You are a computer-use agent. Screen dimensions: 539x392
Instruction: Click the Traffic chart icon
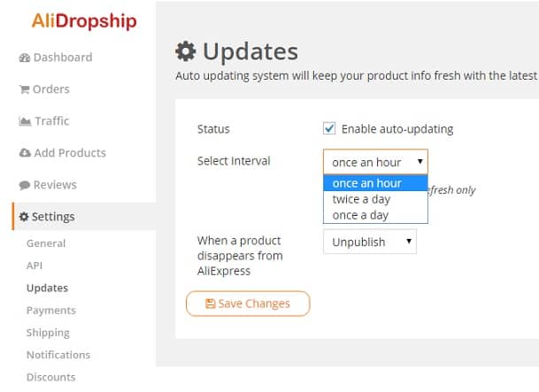point(25,121)
